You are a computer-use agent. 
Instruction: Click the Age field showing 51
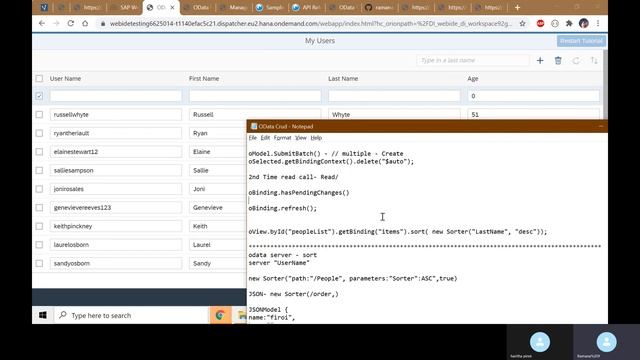[x=533, y=115]
